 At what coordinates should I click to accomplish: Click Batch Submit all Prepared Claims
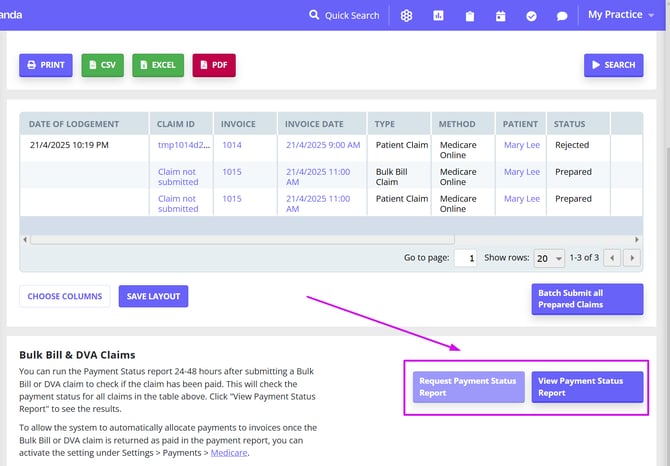(585, 299)
